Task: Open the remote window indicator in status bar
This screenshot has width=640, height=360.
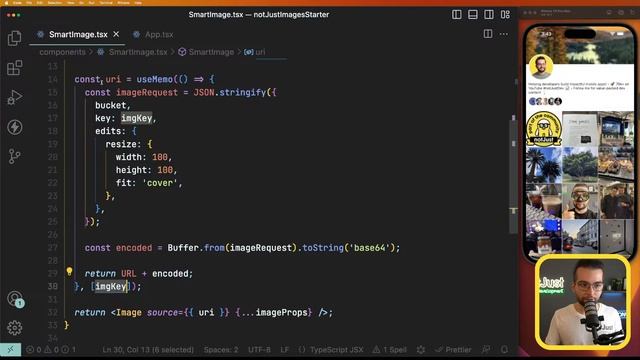Action: [x=10, y=350]
